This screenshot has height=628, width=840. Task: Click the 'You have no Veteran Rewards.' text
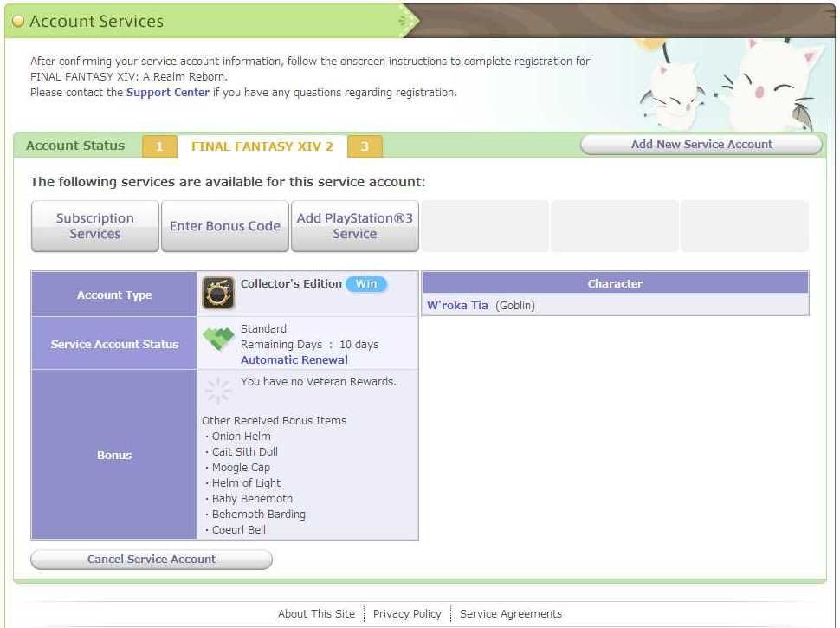[x=318, y=382]
